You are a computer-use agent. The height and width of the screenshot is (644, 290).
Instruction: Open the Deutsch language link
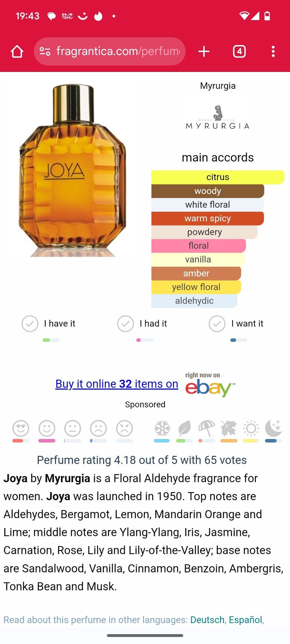point(207,620)
